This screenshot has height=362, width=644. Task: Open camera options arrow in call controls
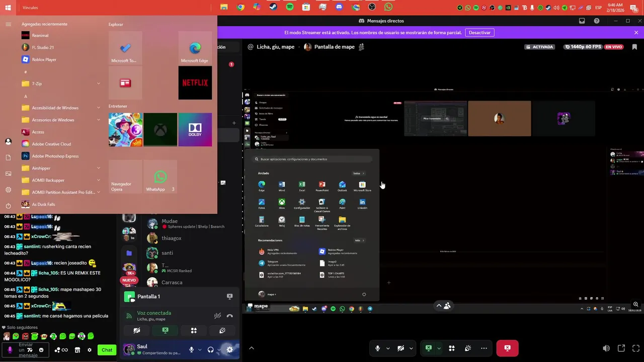(411, 348)
